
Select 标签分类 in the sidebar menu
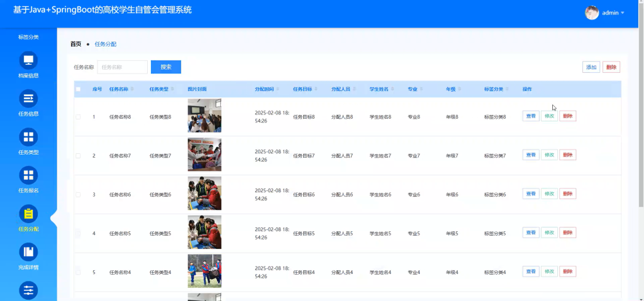coord(28,37)
